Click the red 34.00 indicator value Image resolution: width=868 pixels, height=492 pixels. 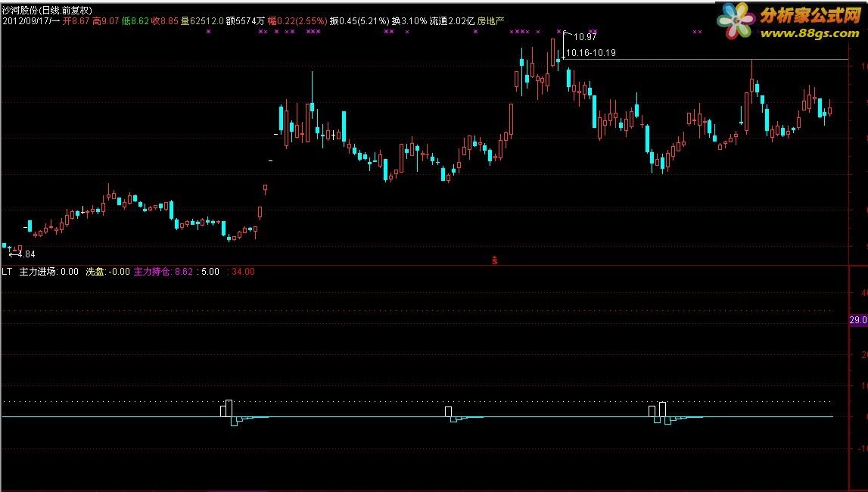(243, 272)
